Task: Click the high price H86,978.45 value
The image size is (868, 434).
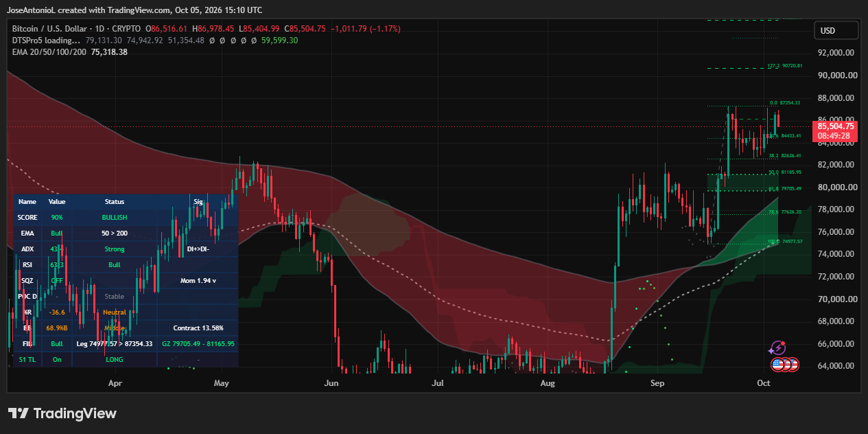Action: tap(213, 29)
